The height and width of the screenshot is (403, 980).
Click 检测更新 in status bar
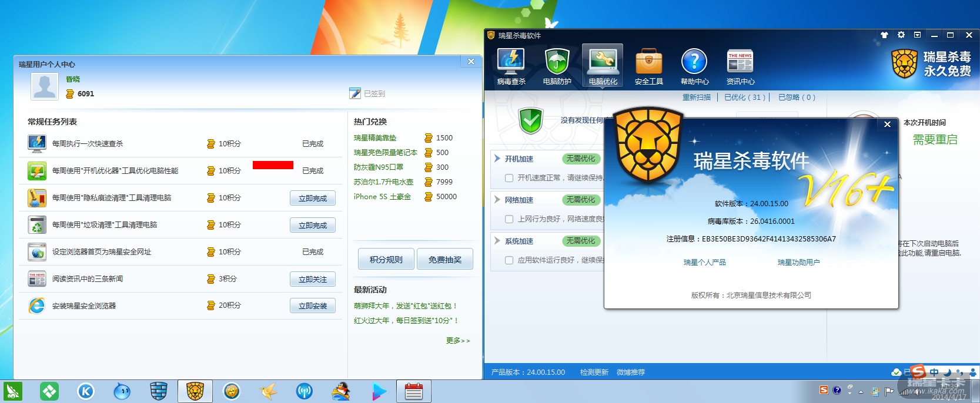[x=594, y=372]
